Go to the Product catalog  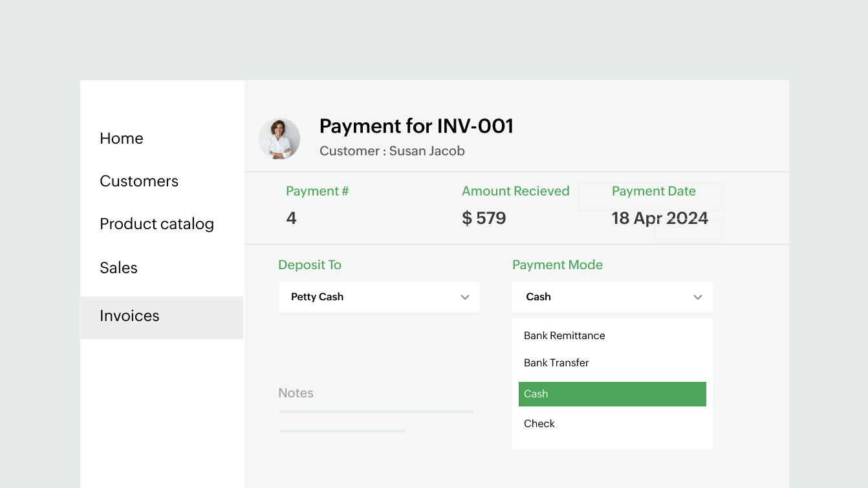(157, 224)
